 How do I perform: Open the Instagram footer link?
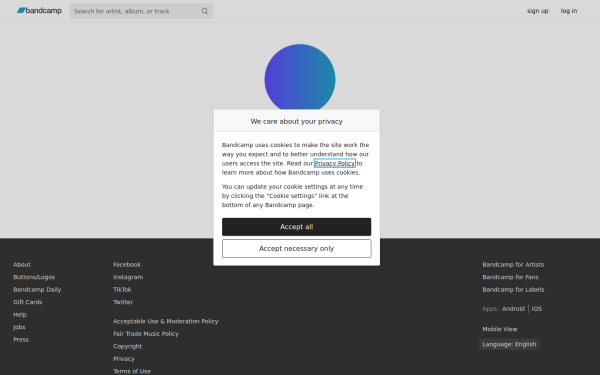[128, 277]
